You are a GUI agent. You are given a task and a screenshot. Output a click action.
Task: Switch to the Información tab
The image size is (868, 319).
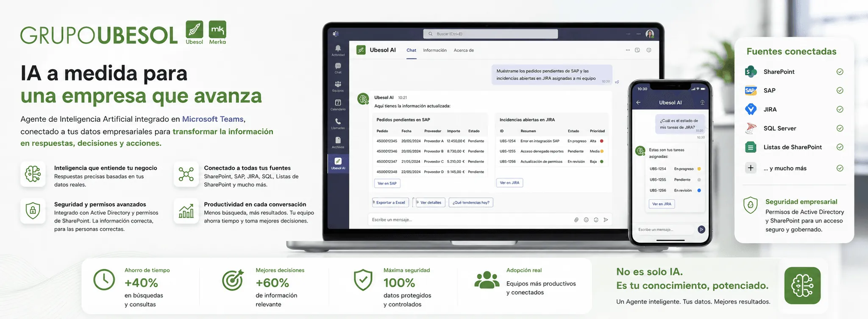coord(435,50)
